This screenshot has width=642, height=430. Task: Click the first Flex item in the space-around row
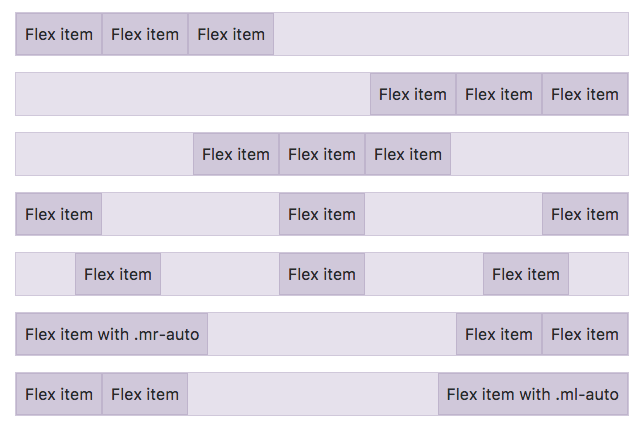tap(118, 274)
